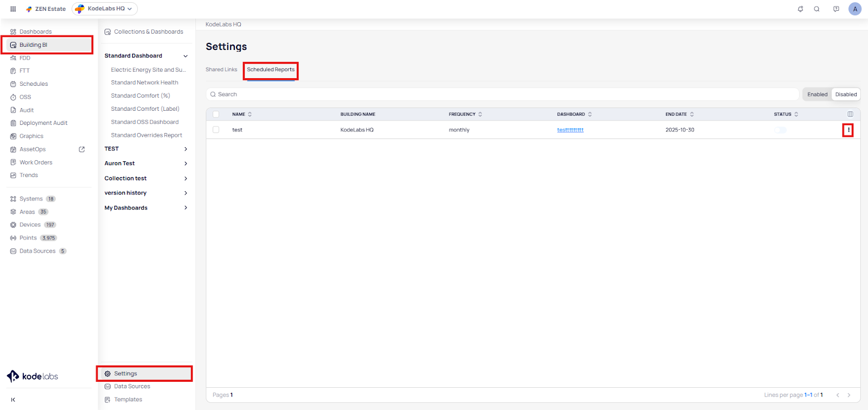Image resolution: width=868 pixels, height=410 pixels.
Task: Collapse the left sidebar
Action: tap(13, 400)
